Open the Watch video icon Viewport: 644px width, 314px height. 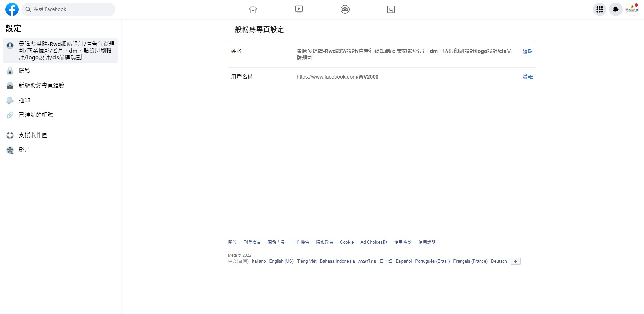299,9
